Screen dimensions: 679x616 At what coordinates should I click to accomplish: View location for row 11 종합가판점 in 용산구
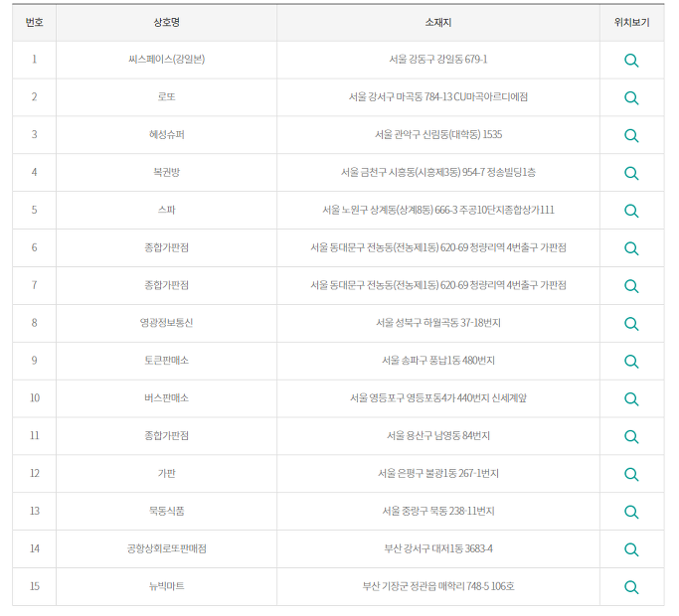(631, 437)
